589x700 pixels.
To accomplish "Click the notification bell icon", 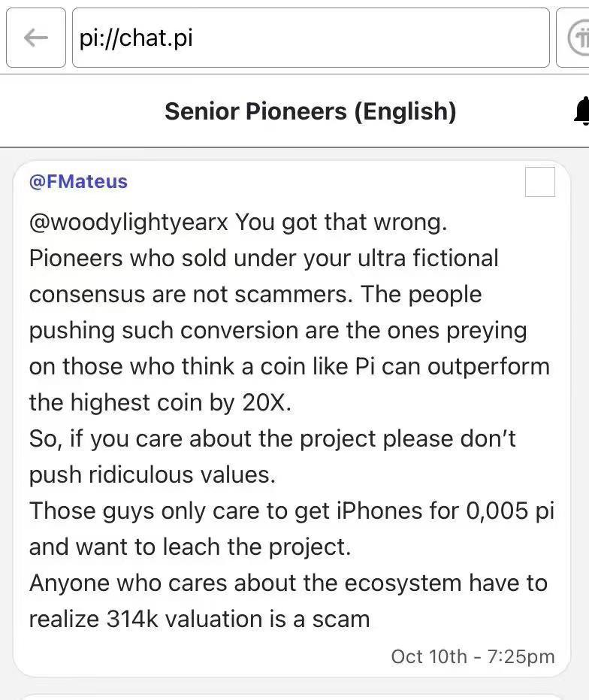I will [581, 111].
